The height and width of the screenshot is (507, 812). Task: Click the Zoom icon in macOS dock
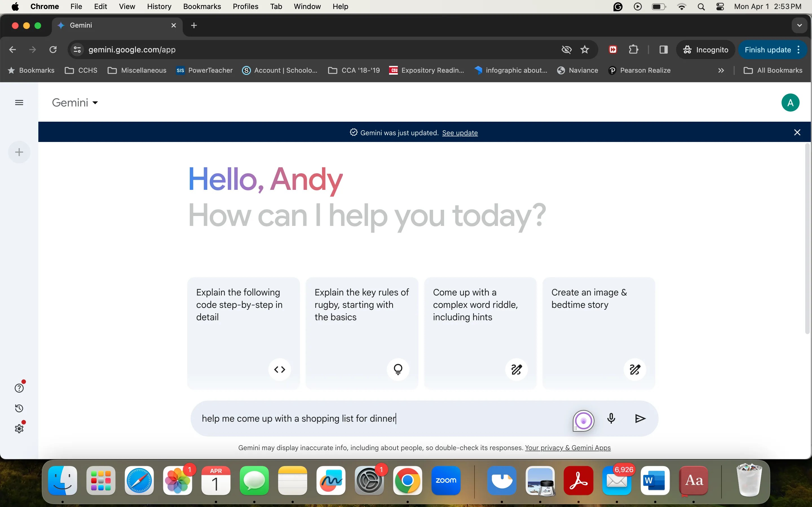pyautogui.click(x=445, y=480)
